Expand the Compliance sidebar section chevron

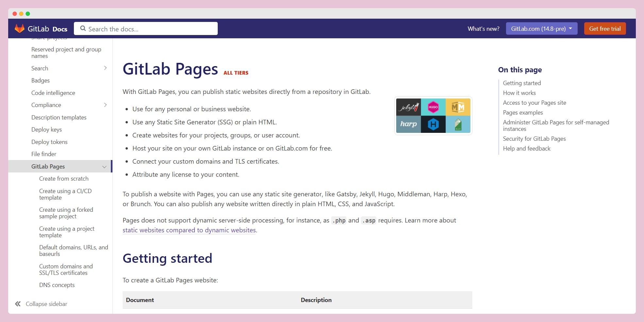point(105,105)
